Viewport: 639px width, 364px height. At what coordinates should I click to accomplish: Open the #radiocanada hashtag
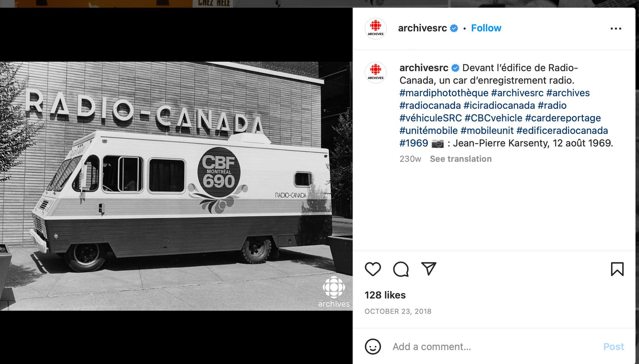tap(430, 106)
